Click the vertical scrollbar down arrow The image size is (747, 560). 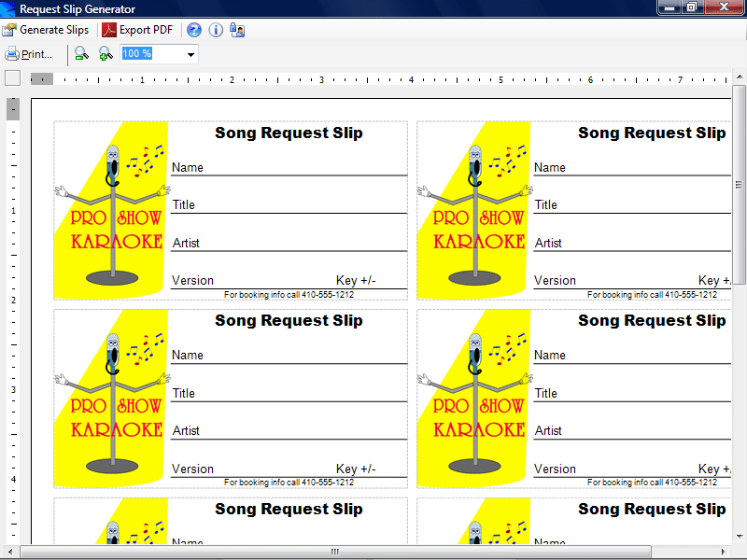point(739,537)
